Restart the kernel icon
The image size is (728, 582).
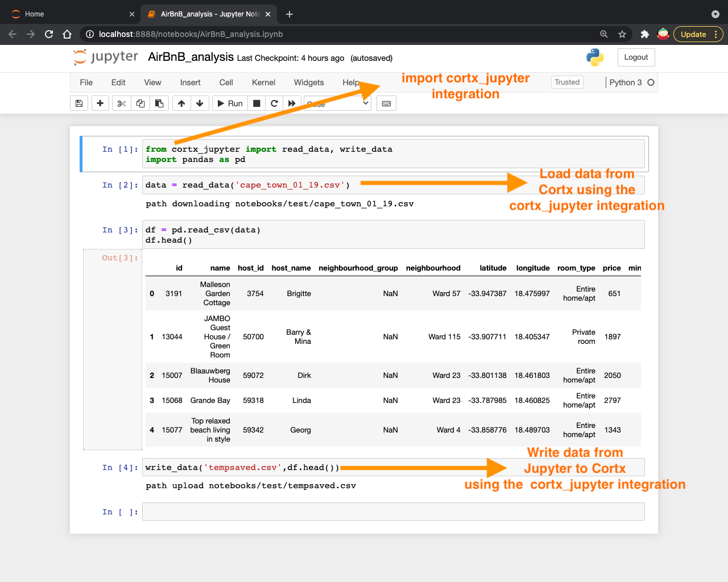pos(274,103)
